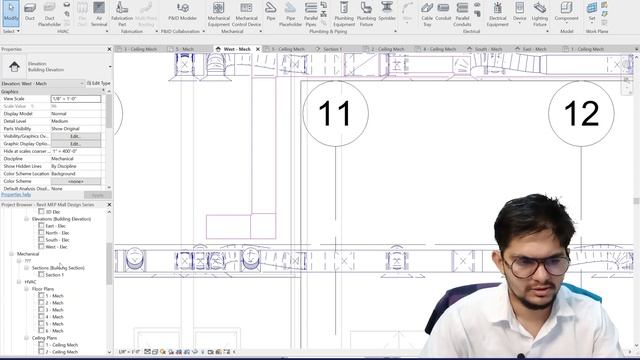Select the Conduit tool
The width and height of the screenshot is (640, 360).
[x=443, y=11]
